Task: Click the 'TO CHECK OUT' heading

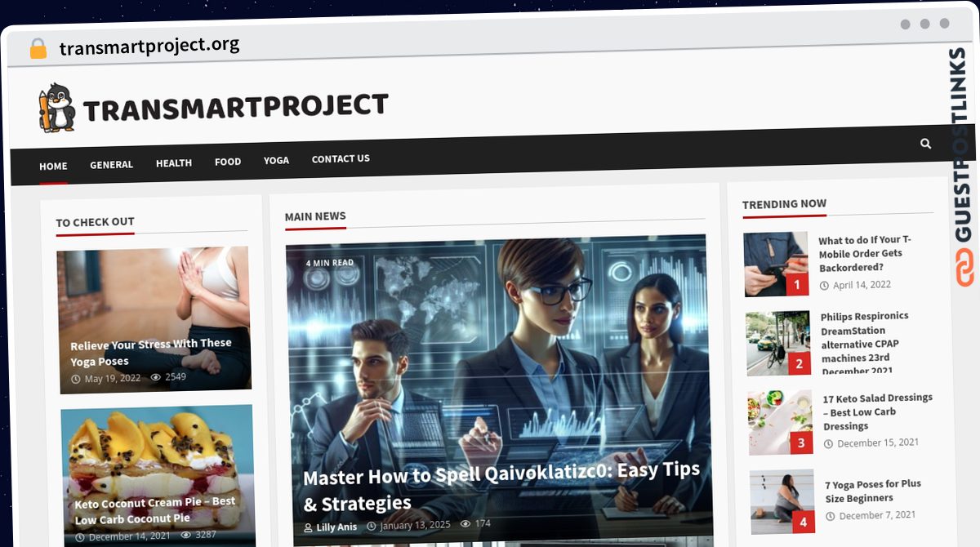Action: click(95, 222)
